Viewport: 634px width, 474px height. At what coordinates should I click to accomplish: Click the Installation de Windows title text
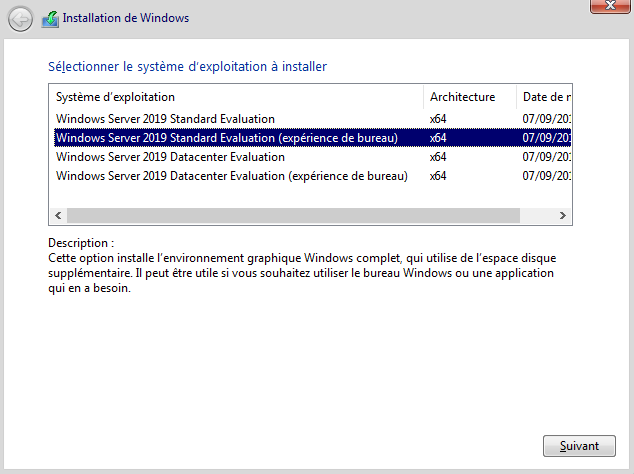click(126, 18)
